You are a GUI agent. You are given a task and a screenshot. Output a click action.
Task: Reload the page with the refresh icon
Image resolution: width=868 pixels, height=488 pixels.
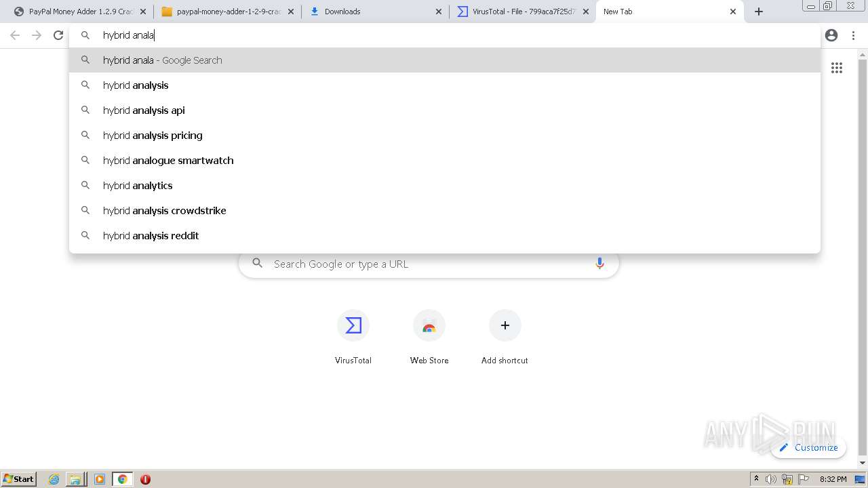pyautogui.click(x=58, y=35)
